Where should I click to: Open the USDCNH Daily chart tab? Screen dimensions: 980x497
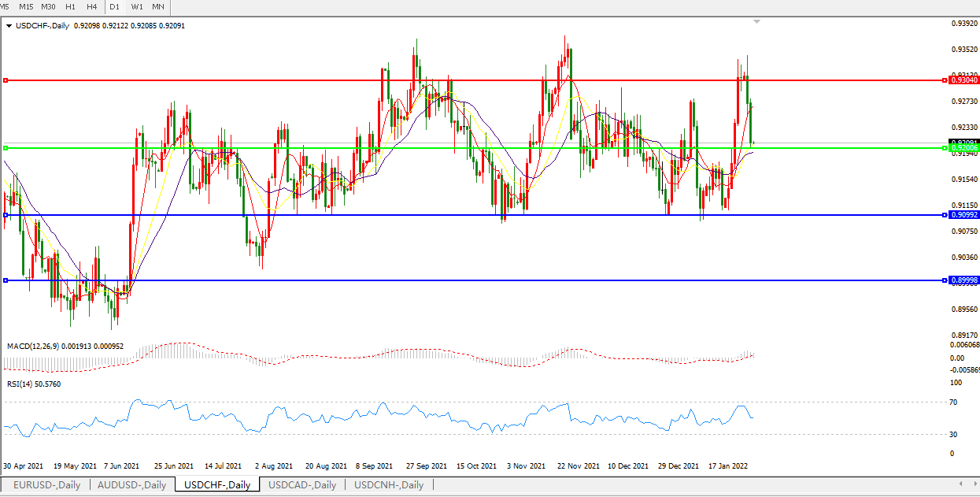click(x=389, y=485)
